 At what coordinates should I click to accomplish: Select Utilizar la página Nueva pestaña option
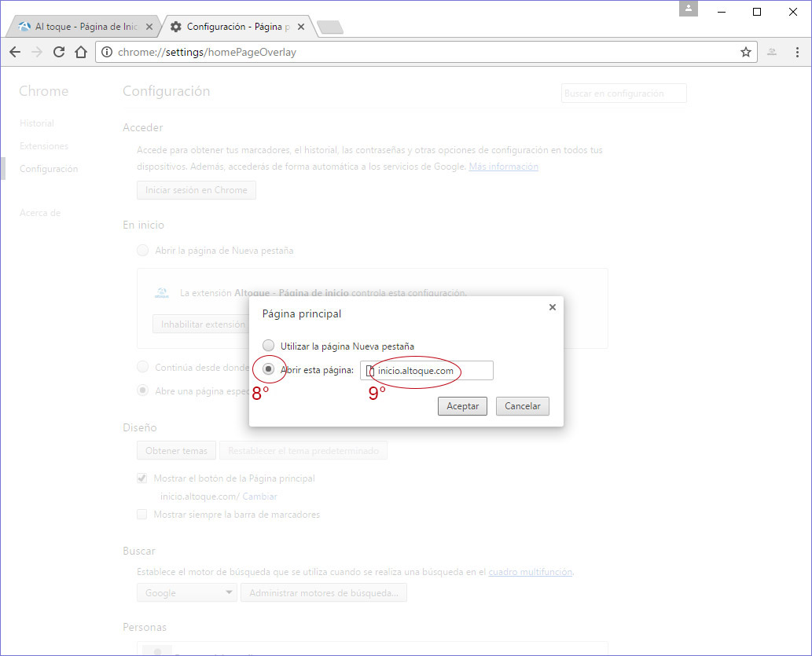[268, 346]
